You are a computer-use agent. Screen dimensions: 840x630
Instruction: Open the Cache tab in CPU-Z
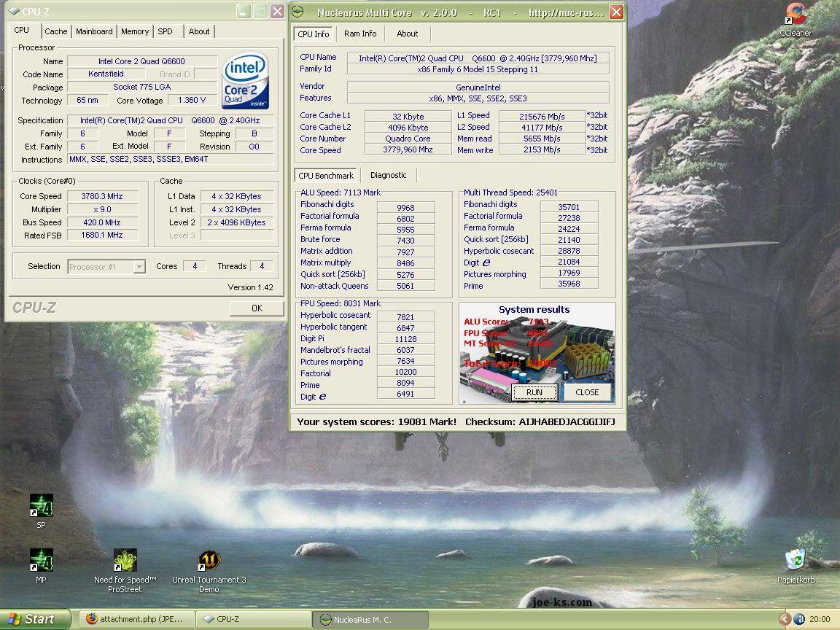[55, 31]
